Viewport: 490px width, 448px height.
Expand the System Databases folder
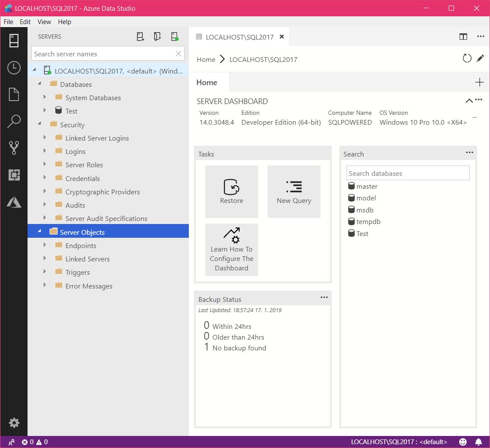[x=44, y=97]
